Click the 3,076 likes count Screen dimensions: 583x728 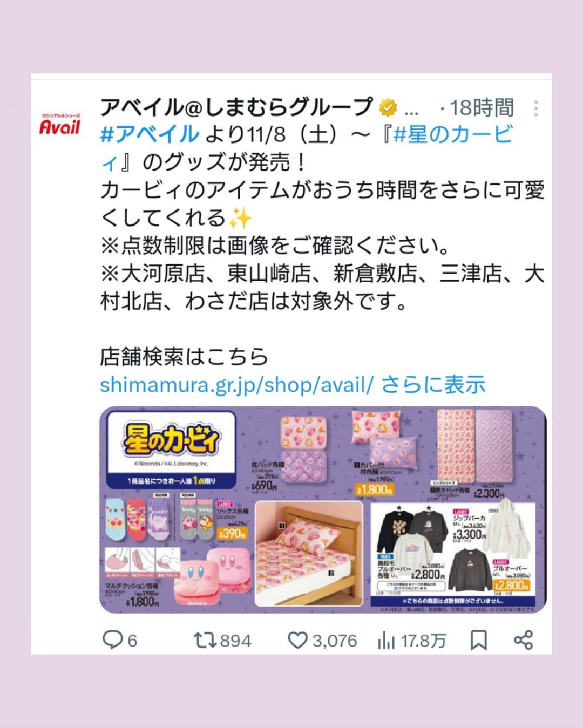point(335,641)
